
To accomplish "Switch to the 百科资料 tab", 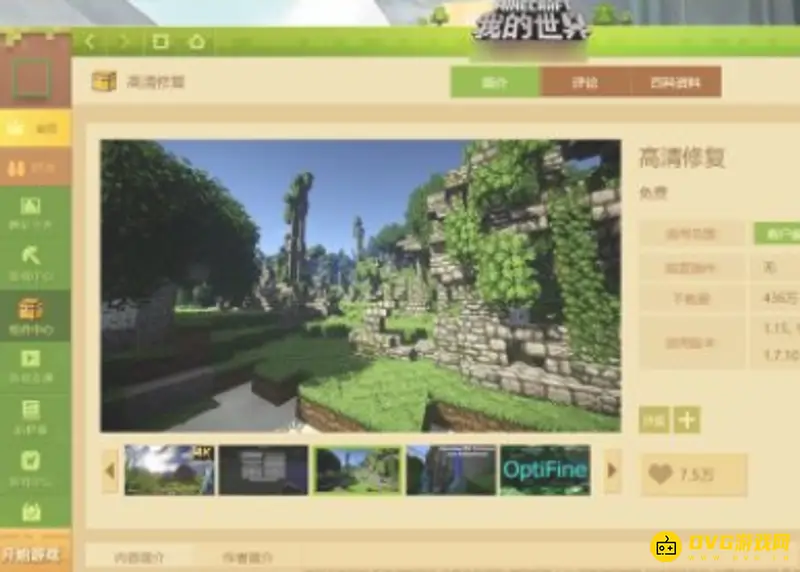I will point(676,82).
